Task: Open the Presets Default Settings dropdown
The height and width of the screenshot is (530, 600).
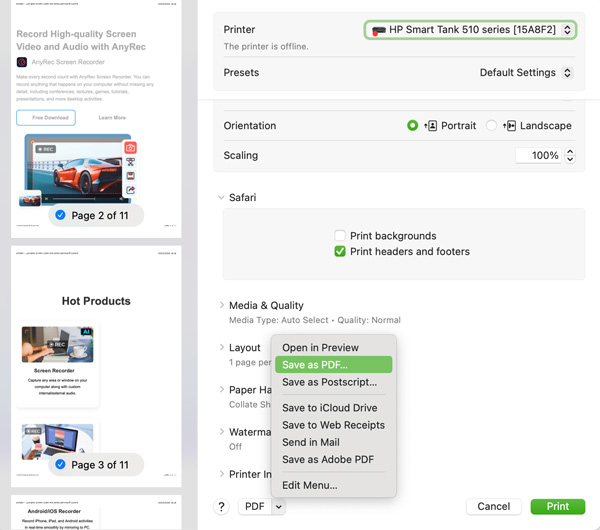Action: pyautogui.click(x=526, y=73)
